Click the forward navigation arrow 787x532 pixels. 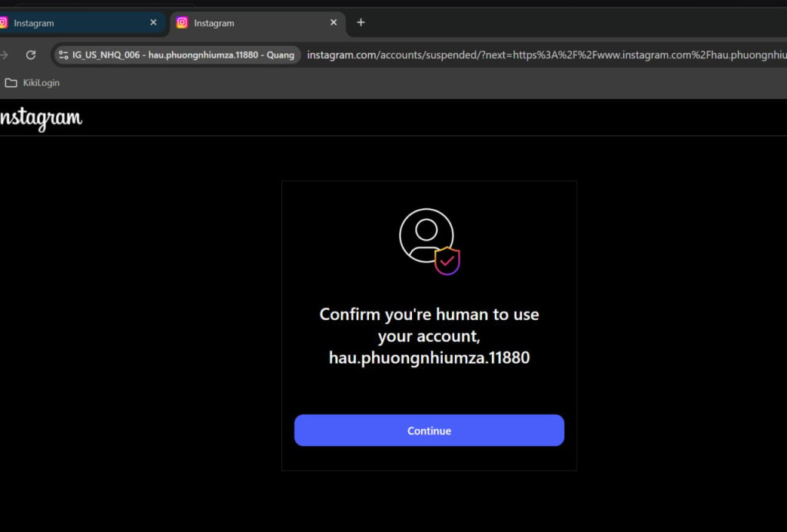(x=4, y=55)
